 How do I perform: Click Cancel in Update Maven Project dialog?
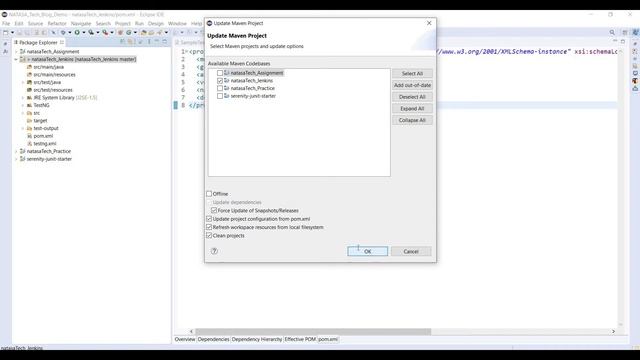click(411, 251)
